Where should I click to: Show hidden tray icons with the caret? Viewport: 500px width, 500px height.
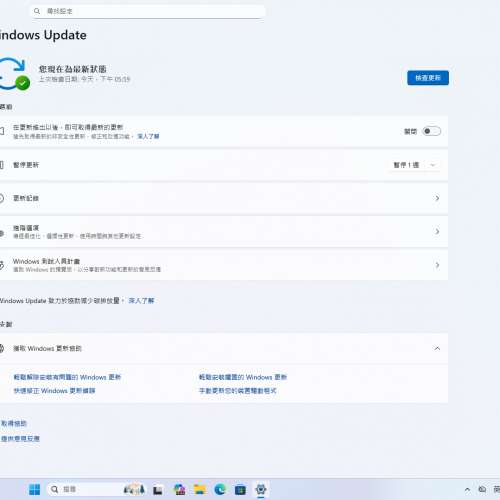pos(467,489)
